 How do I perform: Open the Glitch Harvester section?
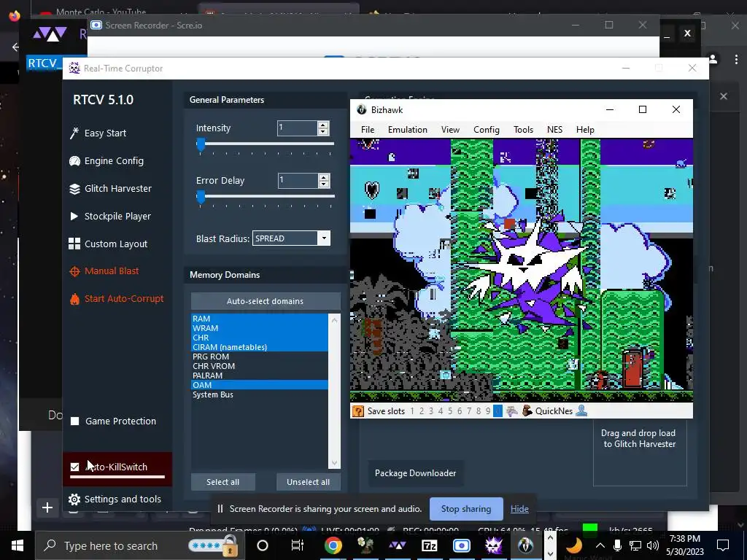click(111, 189)
